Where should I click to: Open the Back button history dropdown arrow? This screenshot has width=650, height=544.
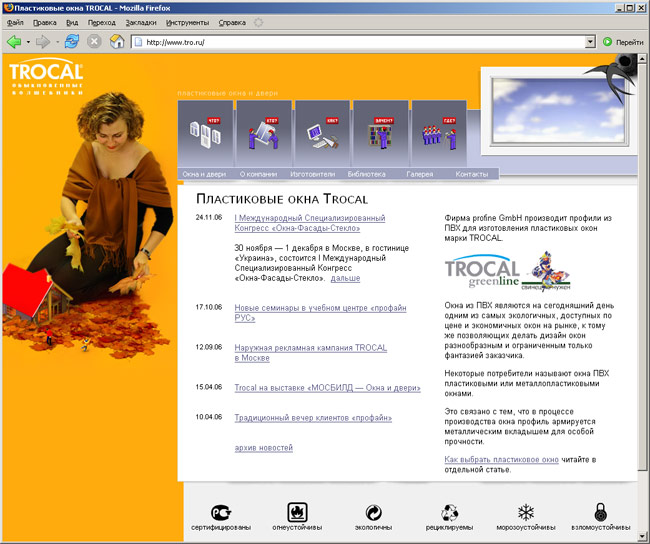click(x=28, y=42)
